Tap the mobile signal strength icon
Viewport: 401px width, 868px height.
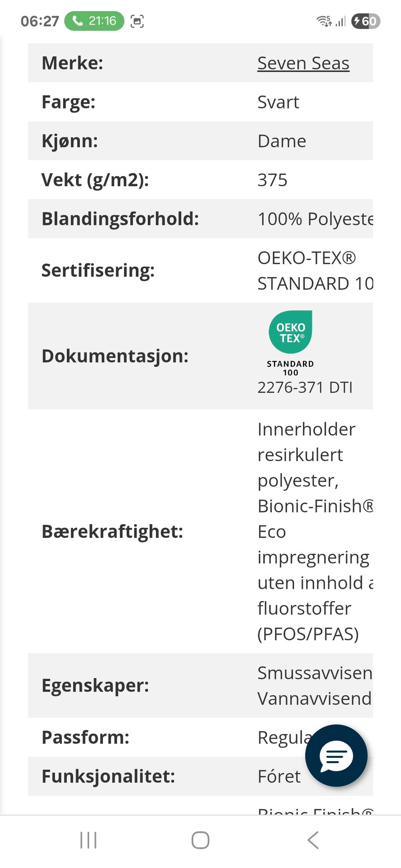[x=340, y=21]
